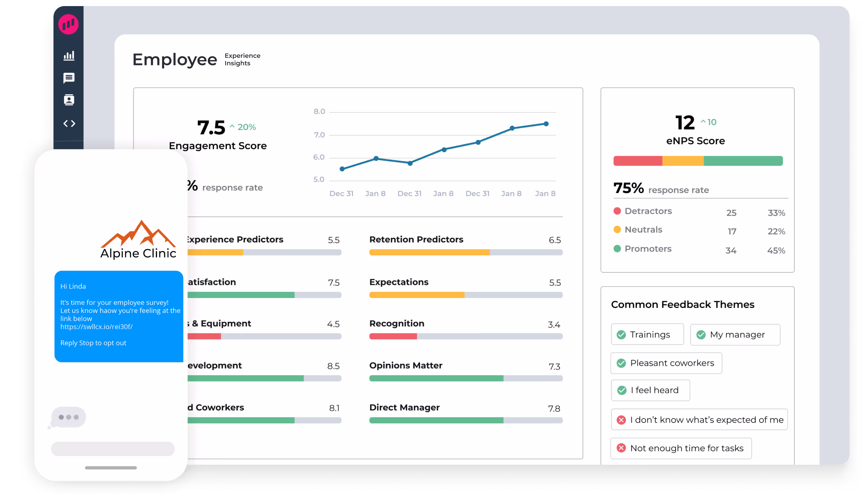Click the red X on Not enough time
868x500 pixels.
(x=621, y=449)
